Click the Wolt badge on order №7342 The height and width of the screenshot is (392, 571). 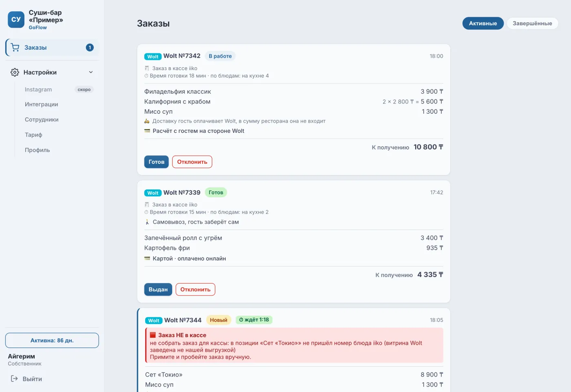click(x=153, y=57)
